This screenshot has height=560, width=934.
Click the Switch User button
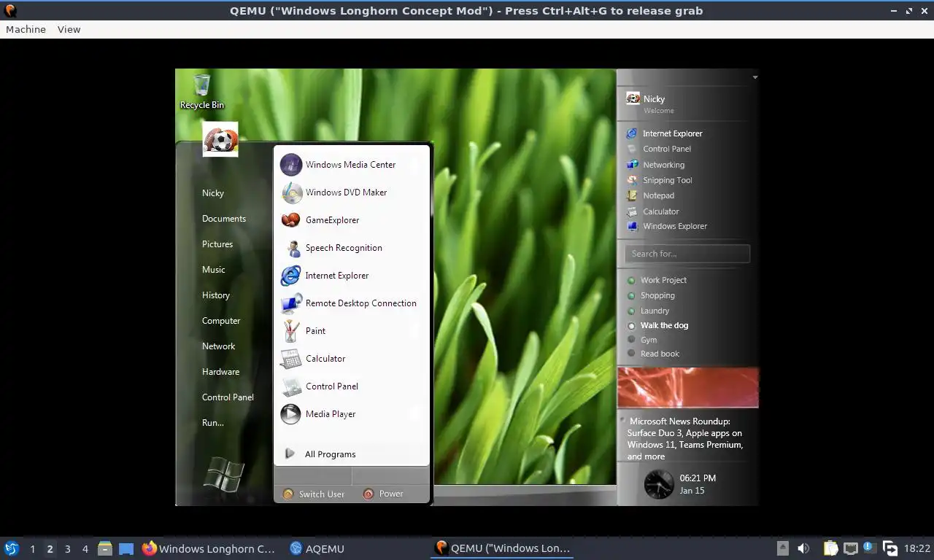coord(314,494)
